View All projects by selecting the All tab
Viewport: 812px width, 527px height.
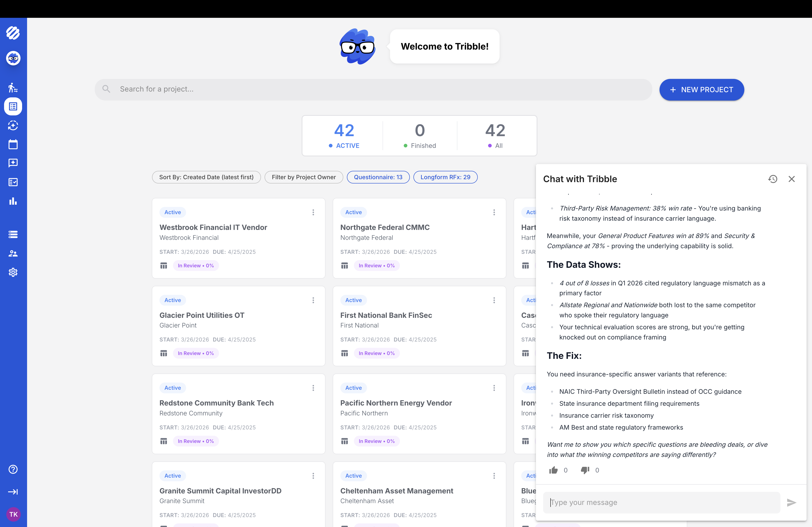(x=495, y=136)
